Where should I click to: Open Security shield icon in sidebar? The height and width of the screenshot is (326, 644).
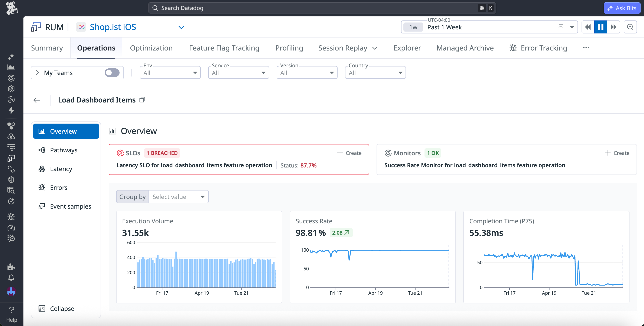point(11,179)
